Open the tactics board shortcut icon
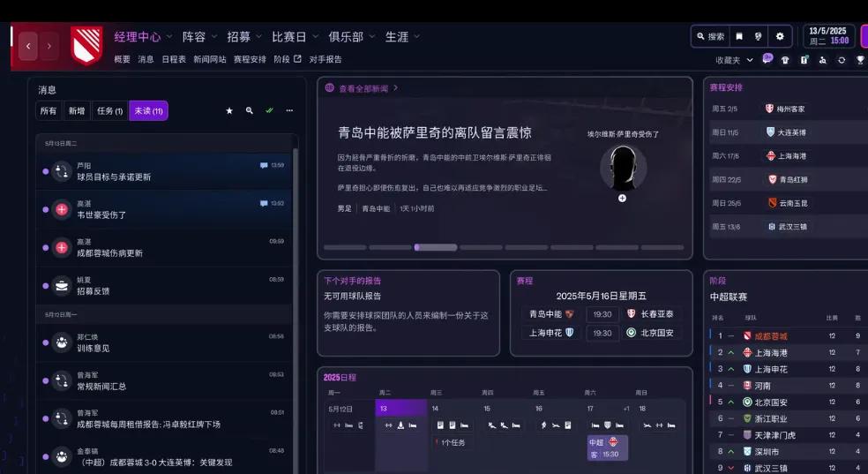Screen dimensions: 868x474 pyautogui.click(x=804, y=60)
